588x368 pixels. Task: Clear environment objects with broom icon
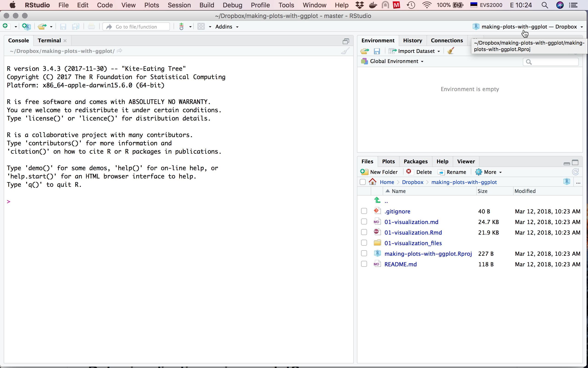pyautogui.click(x=451, y=51)
